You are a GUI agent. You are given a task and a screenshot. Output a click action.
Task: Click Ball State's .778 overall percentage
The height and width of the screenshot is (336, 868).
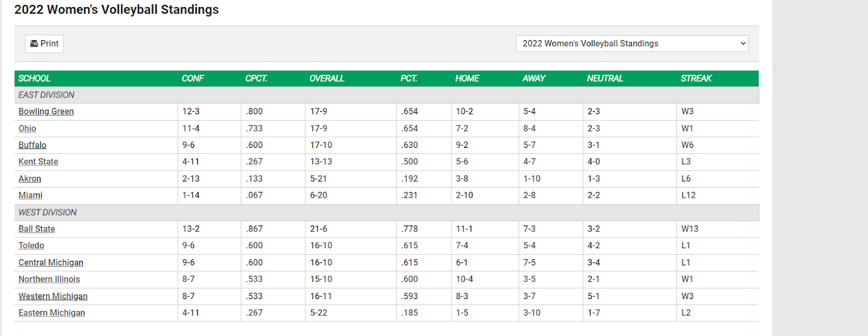(x=410, y=229)
